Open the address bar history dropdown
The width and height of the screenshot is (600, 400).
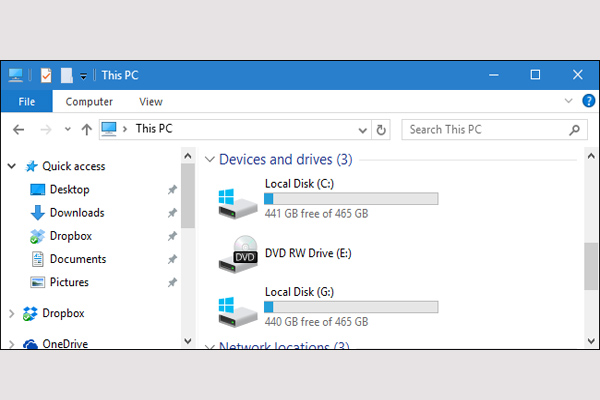coord(363,129)
